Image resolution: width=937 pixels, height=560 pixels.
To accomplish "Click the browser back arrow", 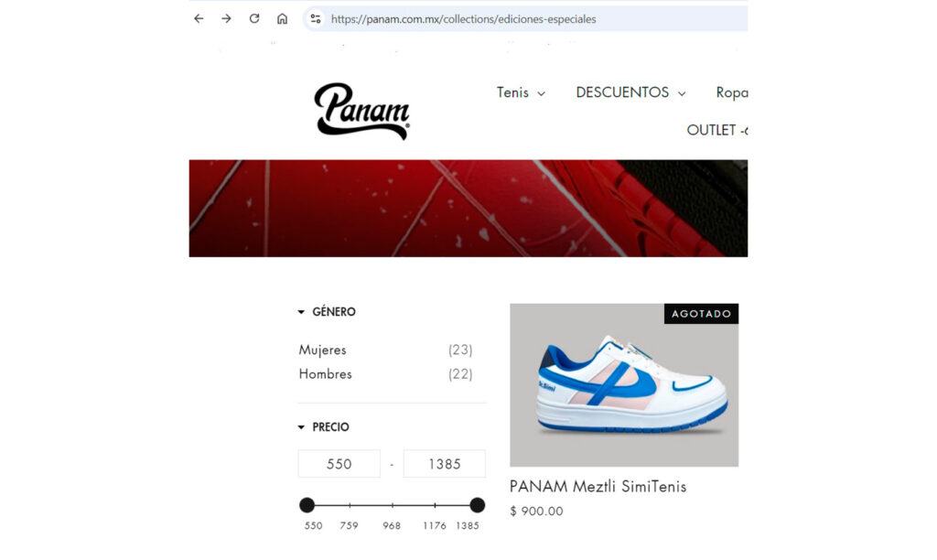I will (x=199, y=18).
